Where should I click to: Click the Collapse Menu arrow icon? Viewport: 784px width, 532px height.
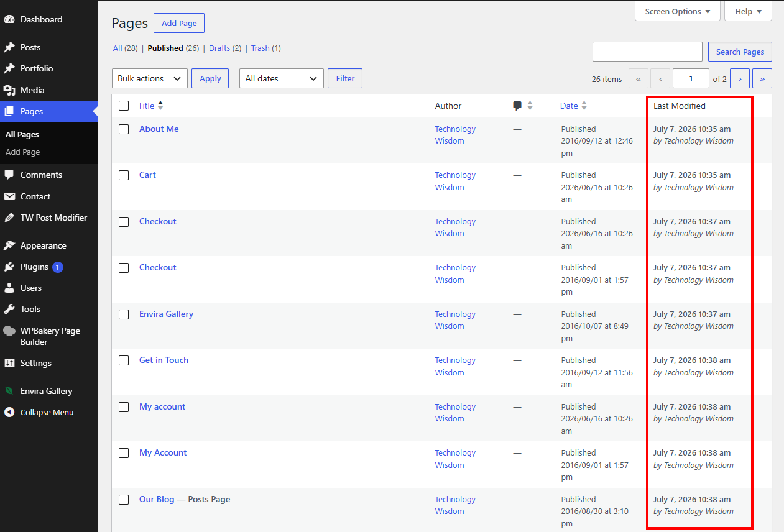(x=9, y=412)
